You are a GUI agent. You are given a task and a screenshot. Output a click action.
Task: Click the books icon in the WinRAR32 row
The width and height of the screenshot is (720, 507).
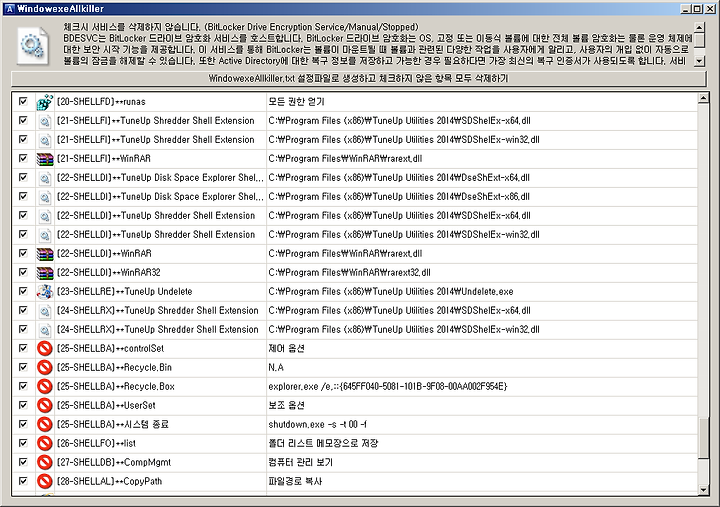45,273
